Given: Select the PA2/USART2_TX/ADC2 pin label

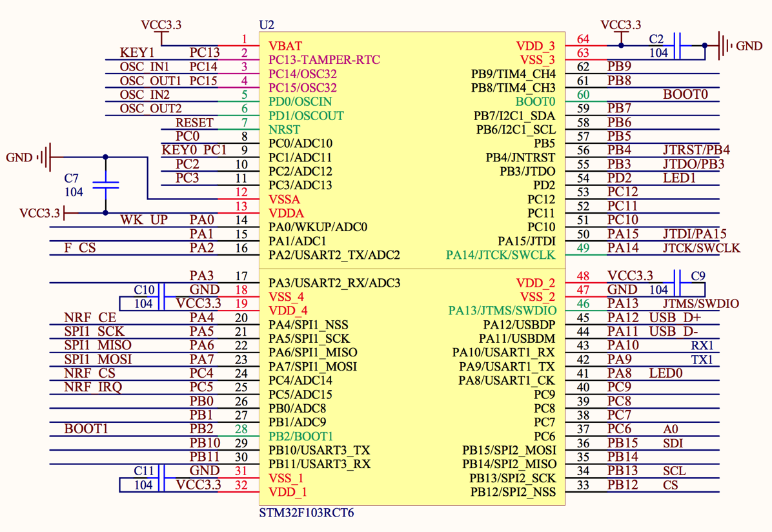Looking at the screenshot, I should tap(334, 255).
